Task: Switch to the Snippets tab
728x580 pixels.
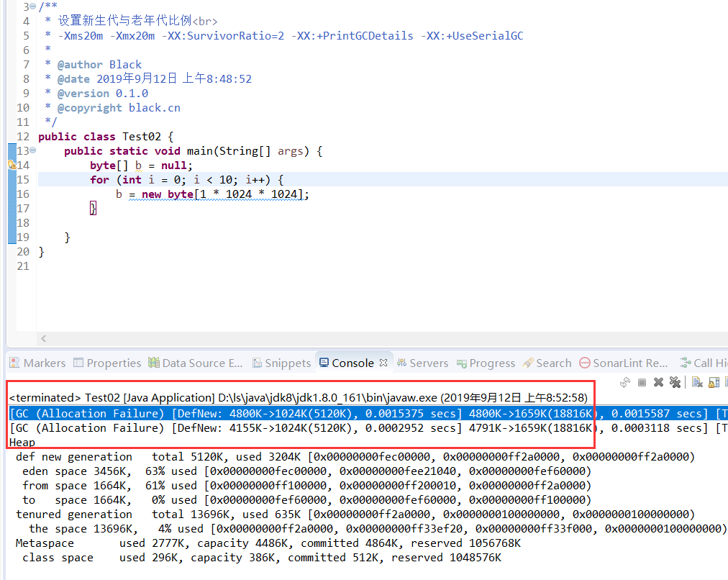Action: [x=281, y=363]
